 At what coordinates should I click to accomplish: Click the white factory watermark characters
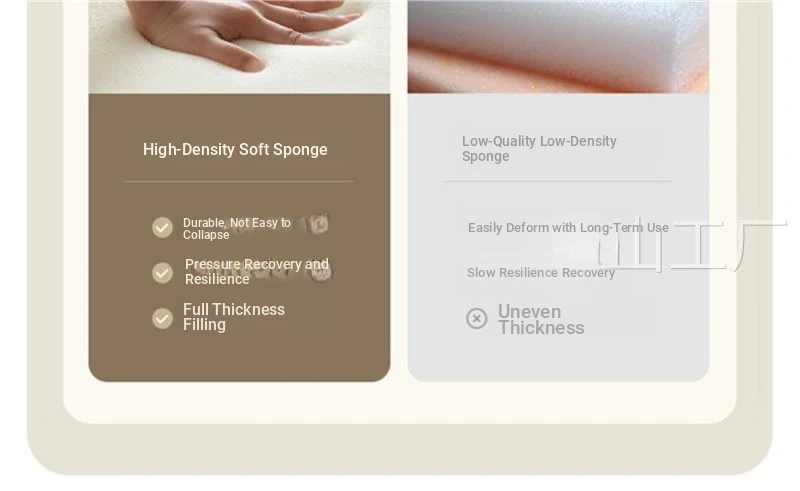pyautogui.click(x=691, y=244)
